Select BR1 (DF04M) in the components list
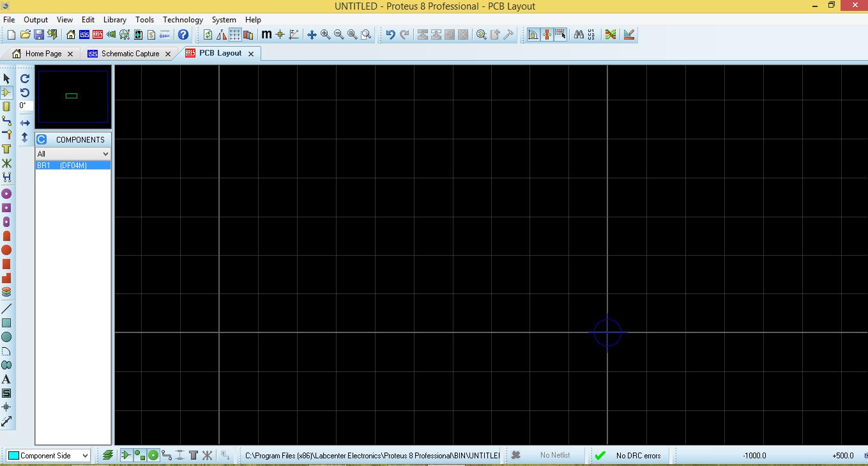Image resolution: width=868 pixels, height=466 pixels. click(73, 165)
